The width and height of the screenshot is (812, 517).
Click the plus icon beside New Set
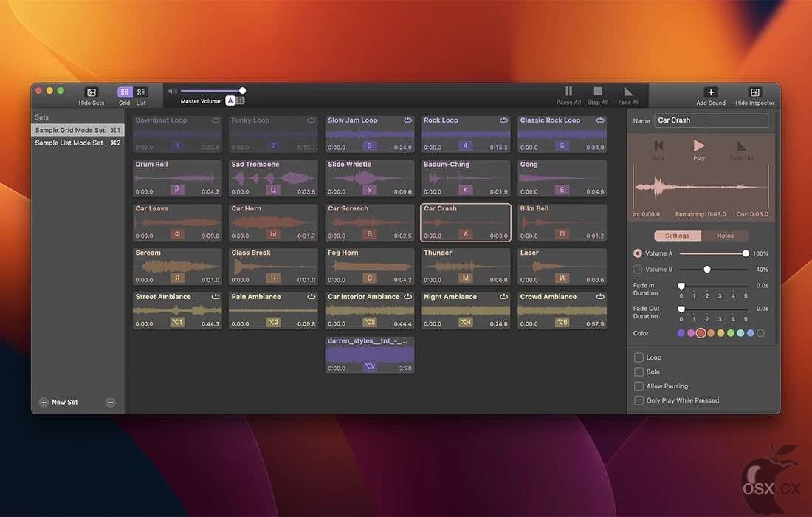(x=44, y=402)
